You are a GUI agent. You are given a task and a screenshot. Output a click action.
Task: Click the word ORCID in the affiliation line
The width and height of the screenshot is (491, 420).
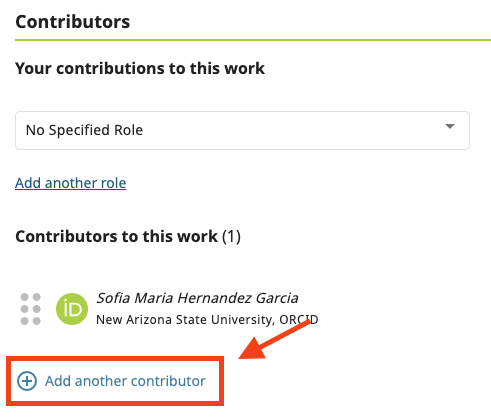coord(299,320)
